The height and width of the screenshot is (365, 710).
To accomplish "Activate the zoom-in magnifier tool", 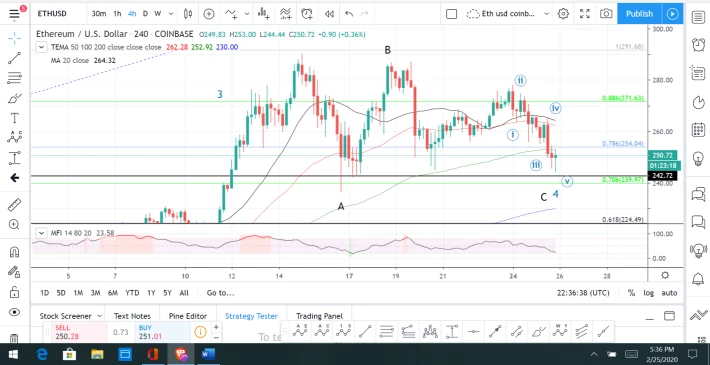I will (14, 225).
